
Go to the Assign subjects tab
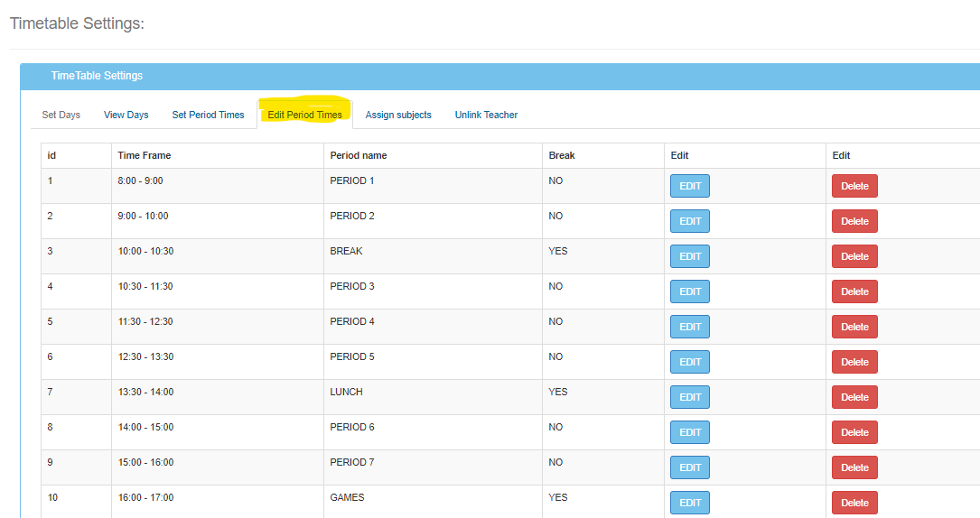pyautogui.click(x=398, y=115)
